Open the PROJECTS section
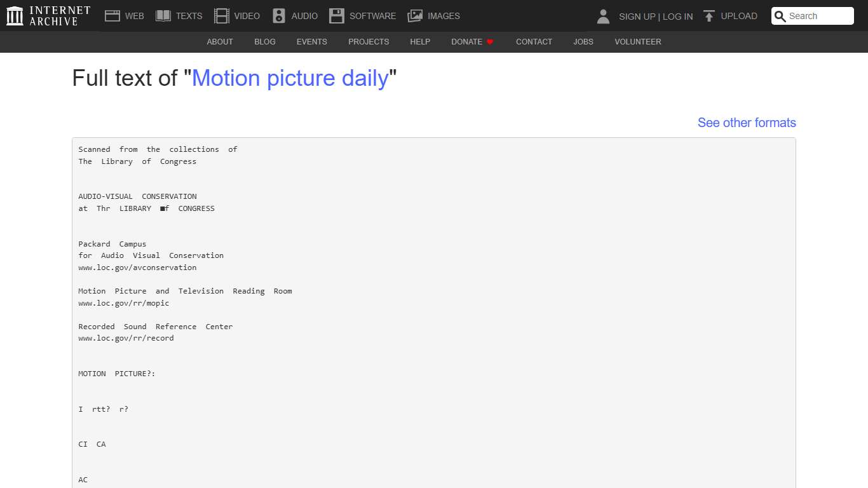868x488 pixels. pyautogui.click(x=369, y=41)
